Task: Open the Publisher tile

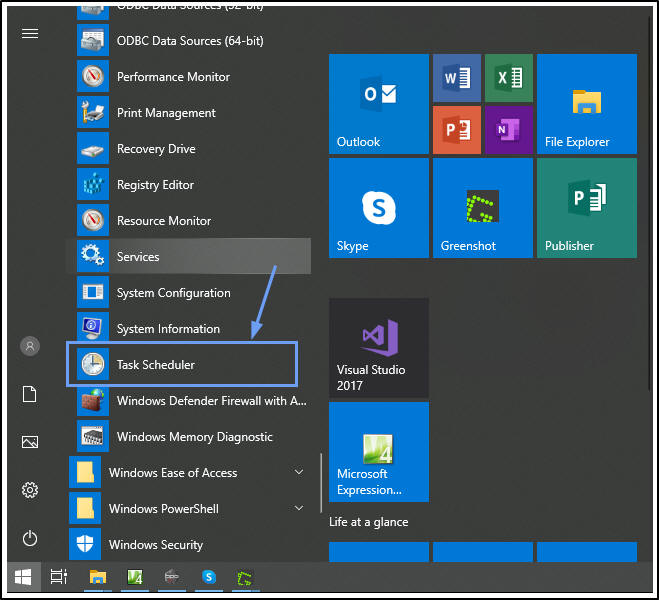Action: click(586, 208)
